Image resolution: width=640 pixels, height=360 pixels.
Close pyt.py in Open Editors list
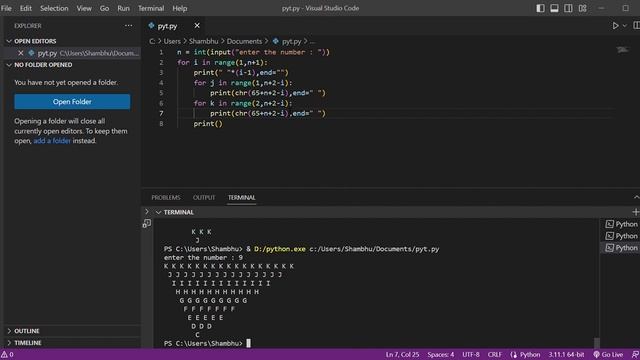point(20,53)
